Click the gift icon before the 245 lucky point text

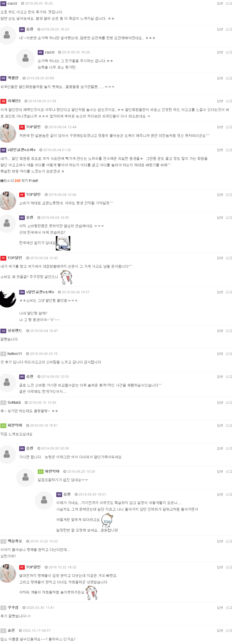coord(2,181)
